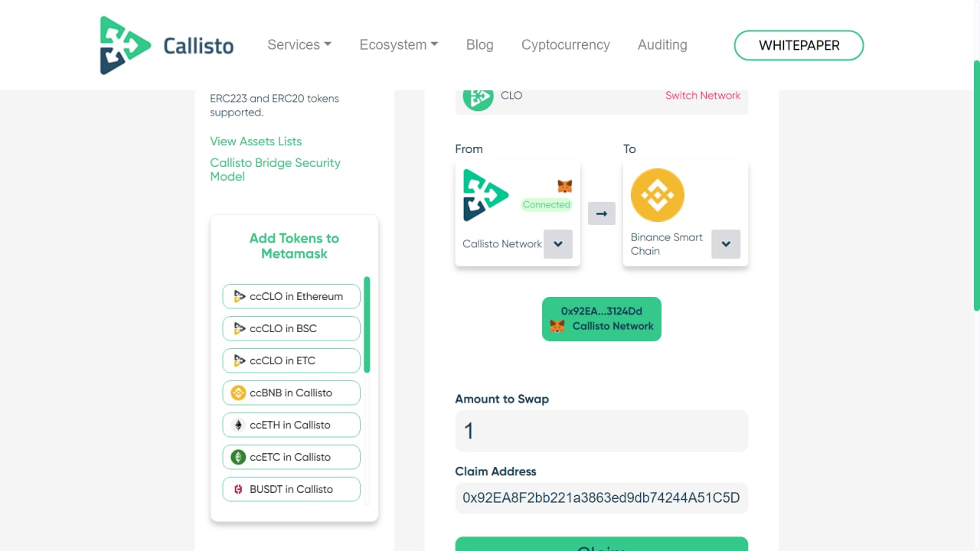Image resolution: width=980 pixels, height=551 pixels.
Task: Add ccETC in Callisto to Metamask
Action: click(291, 457)
